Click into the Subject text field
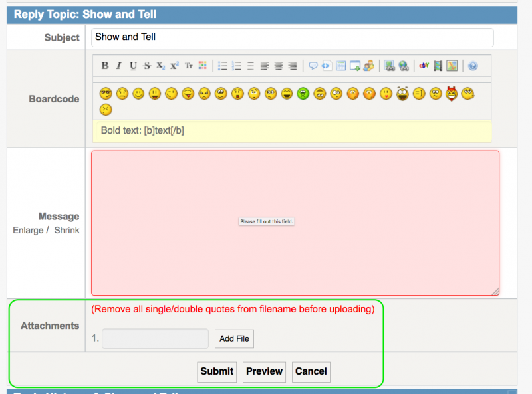532x394 pixels. [x=292, y=37]
